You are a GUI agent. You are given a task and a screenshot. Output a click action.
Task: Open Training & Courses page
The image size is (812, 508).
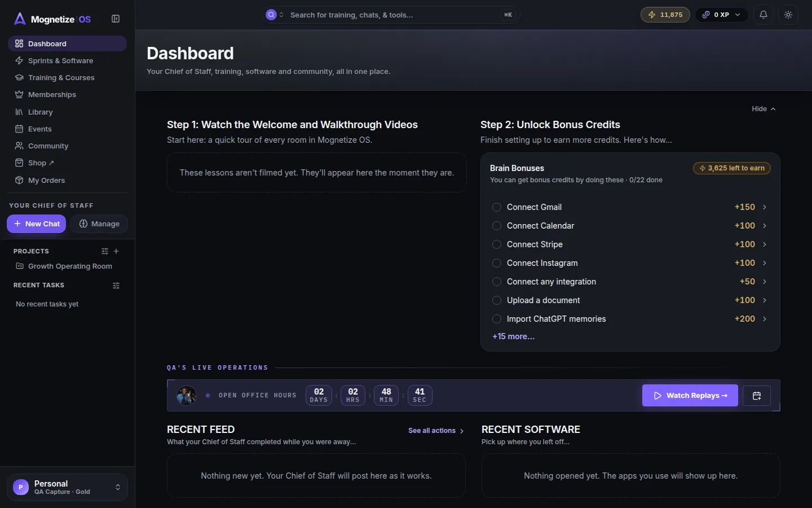67,77
